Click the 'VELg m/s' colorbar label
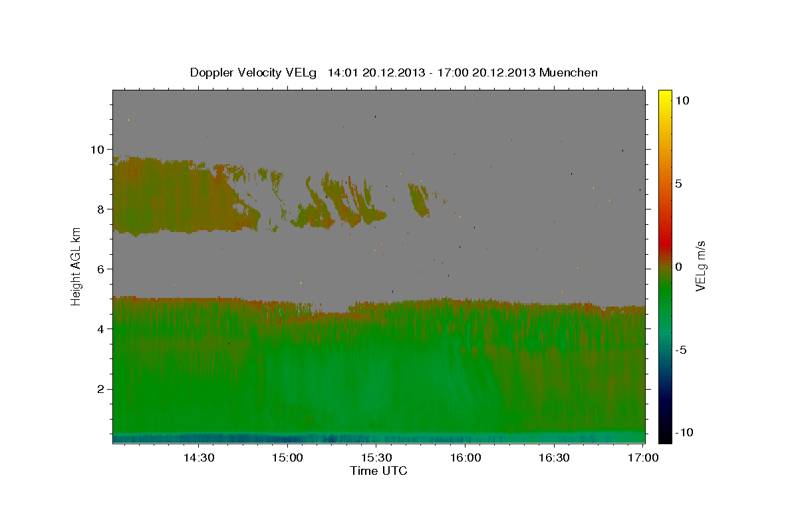 tap(700, 266)
